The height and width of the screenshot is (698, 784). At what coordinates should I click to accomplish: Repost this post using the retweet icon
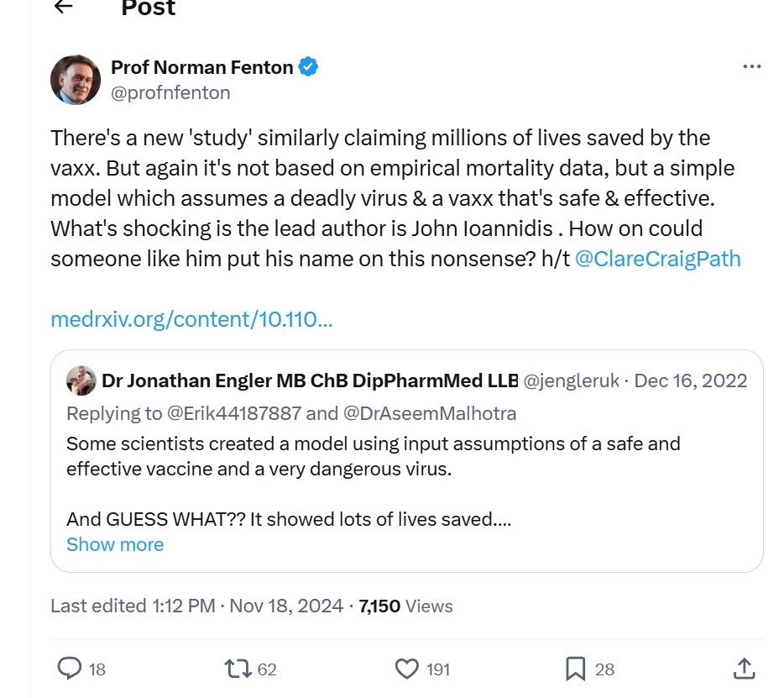tap(238, 669)
